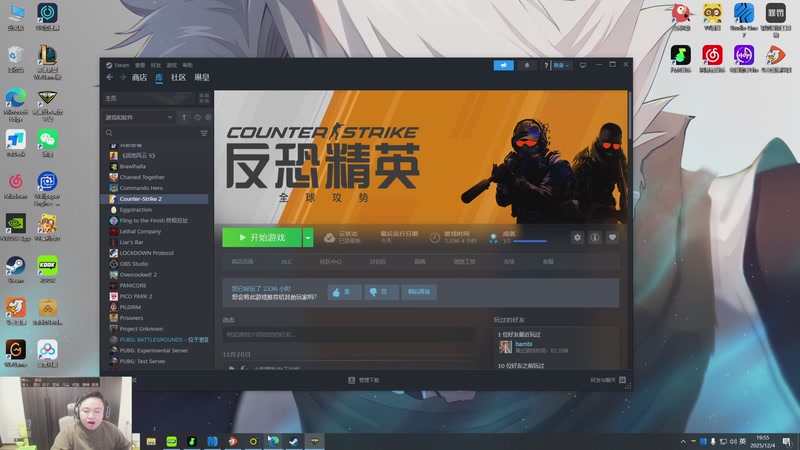Go forward with the Steam forward arrow
Screen dimensions: 800x450
[122, 77]
